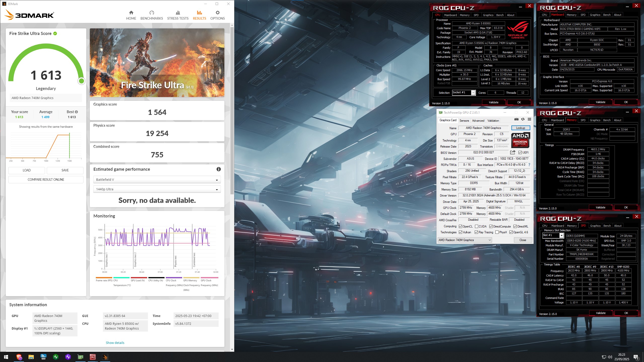
Task: Click the Republic of Gamers logo in CPU-Z
Action: (x=518, y=30)
